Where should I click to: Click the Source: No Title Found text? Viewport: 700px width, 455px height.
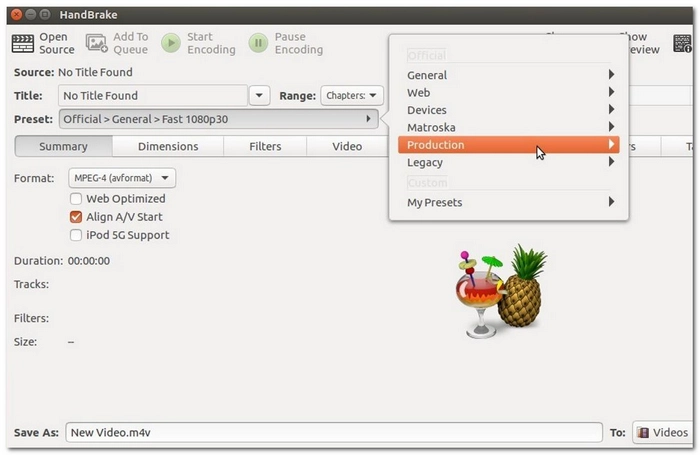coord(73,72)
